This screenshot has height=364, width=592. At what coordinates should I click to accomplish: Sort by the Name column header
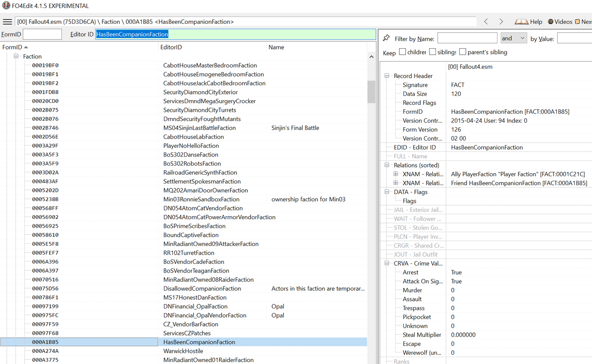[x=317, y=47]
